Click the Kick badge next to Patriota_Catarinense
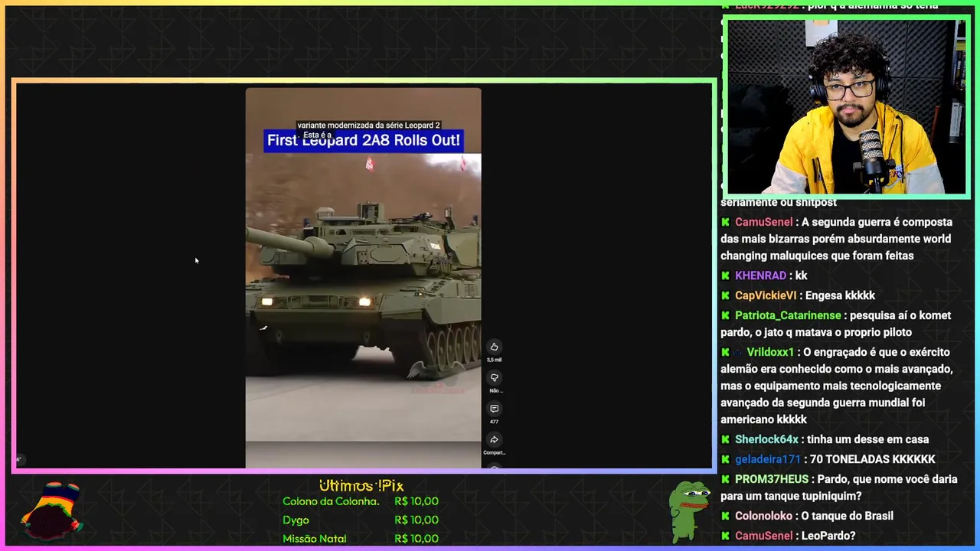Viewport: 980px width, 551px height. coord(725,315)
